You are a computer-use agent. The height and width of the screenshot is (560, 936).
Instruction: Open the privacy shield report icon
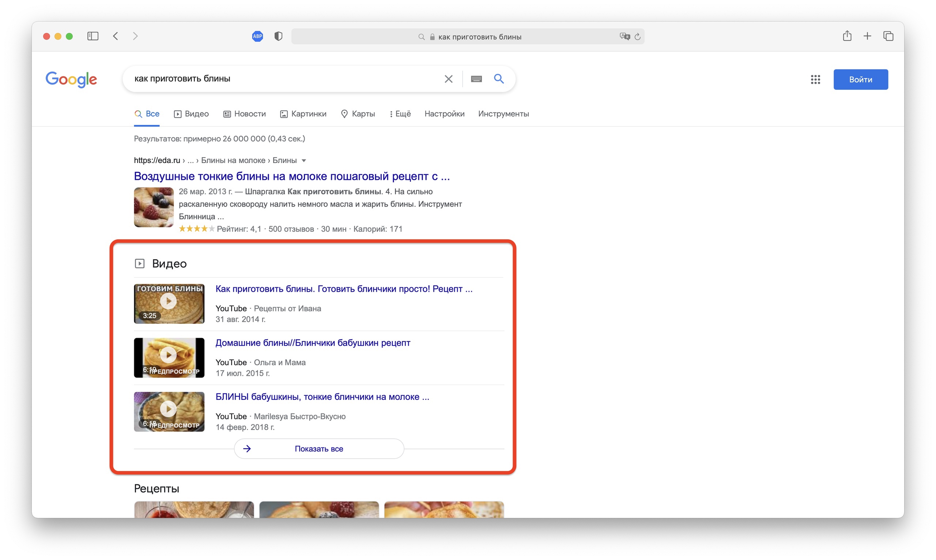pos(279,36)
